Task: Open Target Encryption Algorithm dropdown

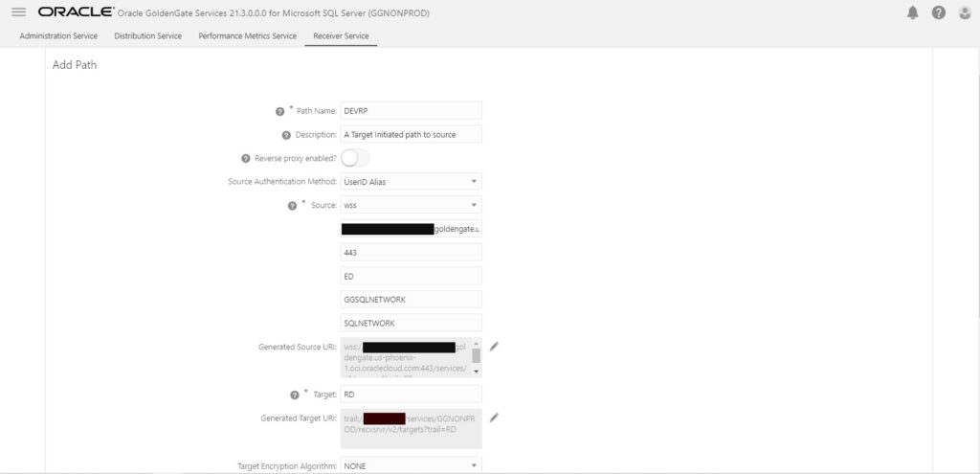Action: (x=412, y=466)
